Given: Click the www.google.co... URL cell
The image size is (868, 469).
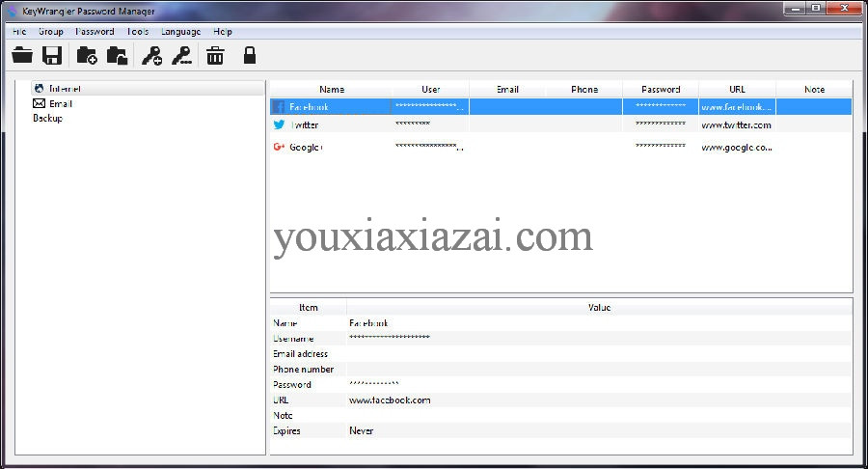Looking at the screenshot, I should pyautogui.click(x=736, y=148).
